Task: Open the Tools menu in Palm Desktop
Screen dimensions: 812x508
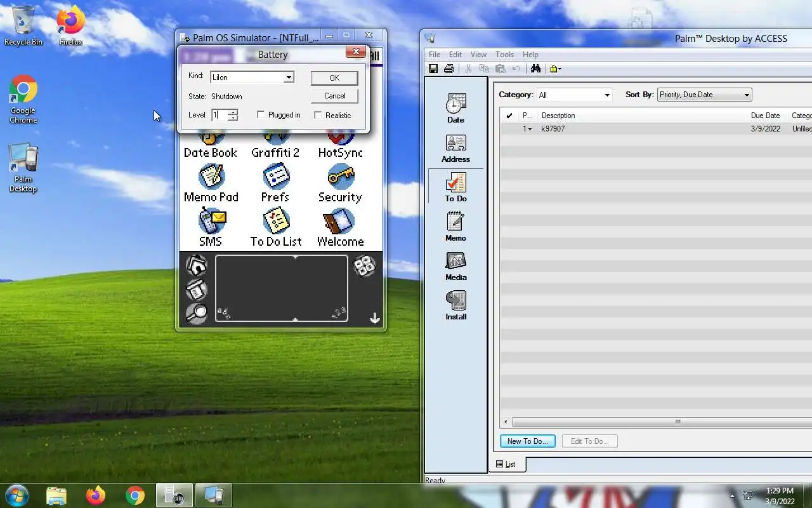Action: (x=504, y=55)
